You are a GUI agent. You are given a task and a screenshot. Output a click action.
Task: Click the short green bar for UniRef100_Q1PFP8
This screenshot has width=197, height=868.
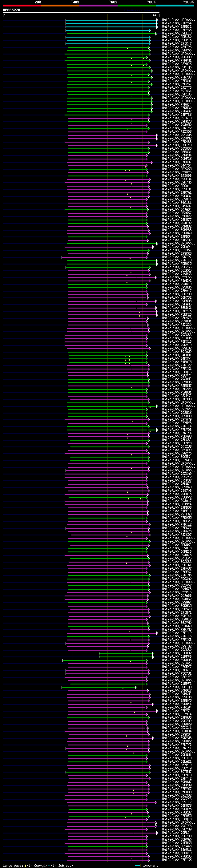pyautogui.click(x=127, y=657)
